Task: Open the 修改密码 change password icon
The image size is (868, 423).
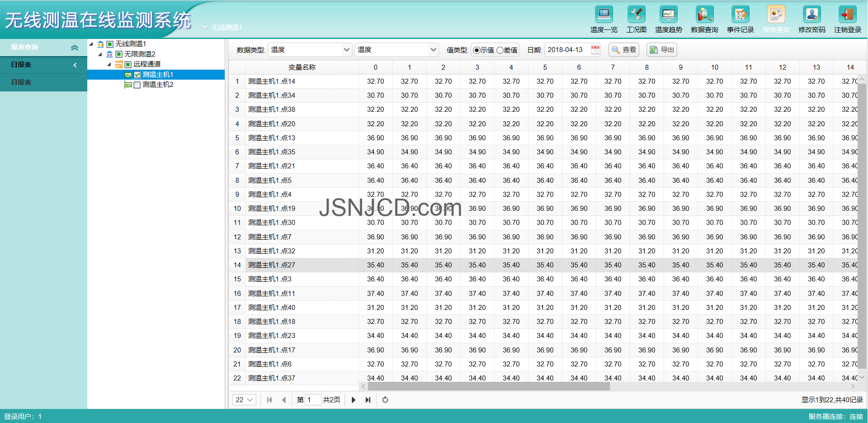Action: click(811, 20)
